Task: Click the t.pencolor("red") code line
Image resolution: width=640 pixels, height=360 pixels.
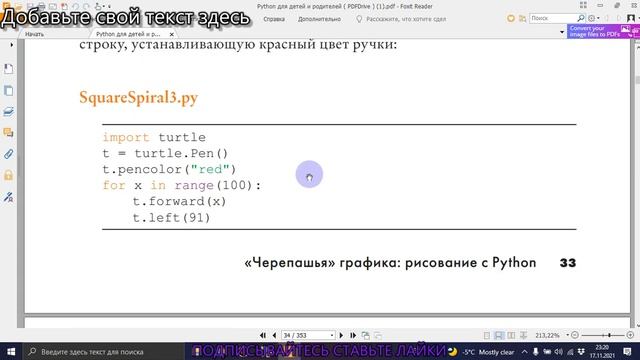Action: pyautogui.click(x=169, y=169)
